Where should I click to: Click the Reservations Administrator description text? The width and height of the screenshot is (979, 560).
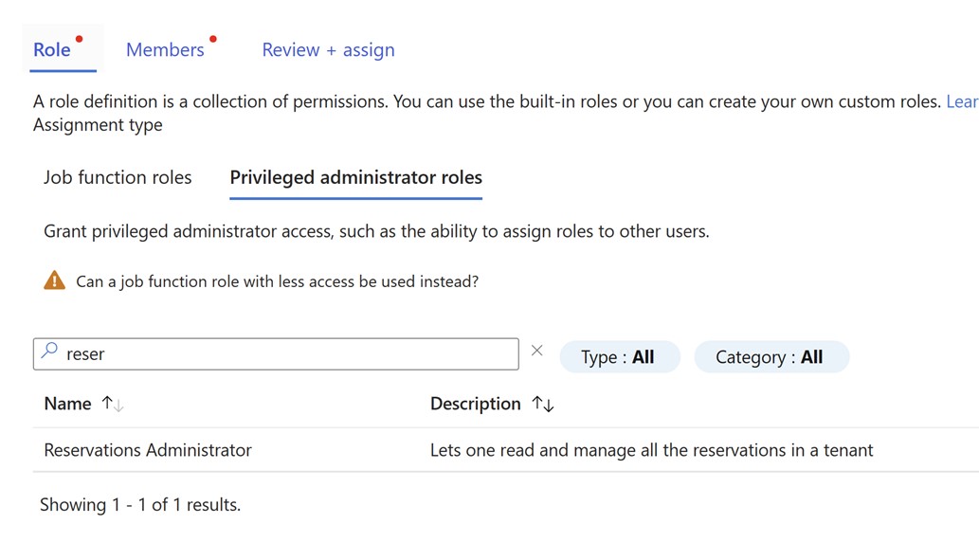651,450
